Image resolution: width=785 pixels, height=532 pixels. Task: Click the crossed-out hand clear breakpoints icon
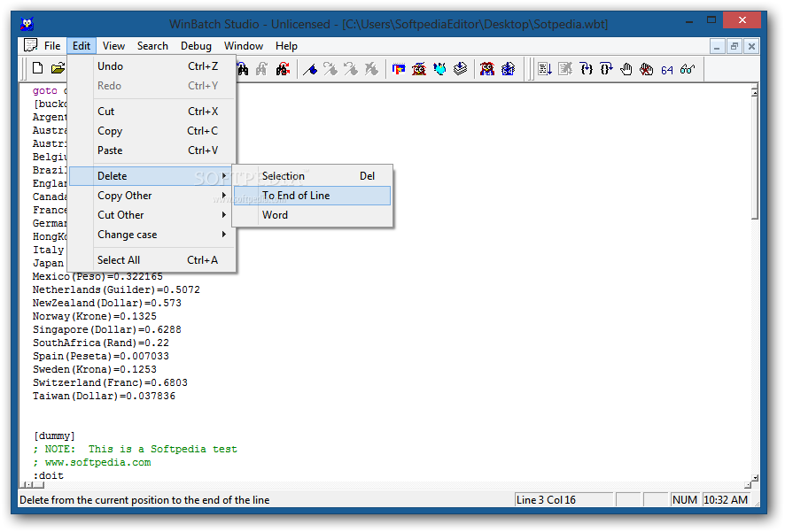(646, 69)
